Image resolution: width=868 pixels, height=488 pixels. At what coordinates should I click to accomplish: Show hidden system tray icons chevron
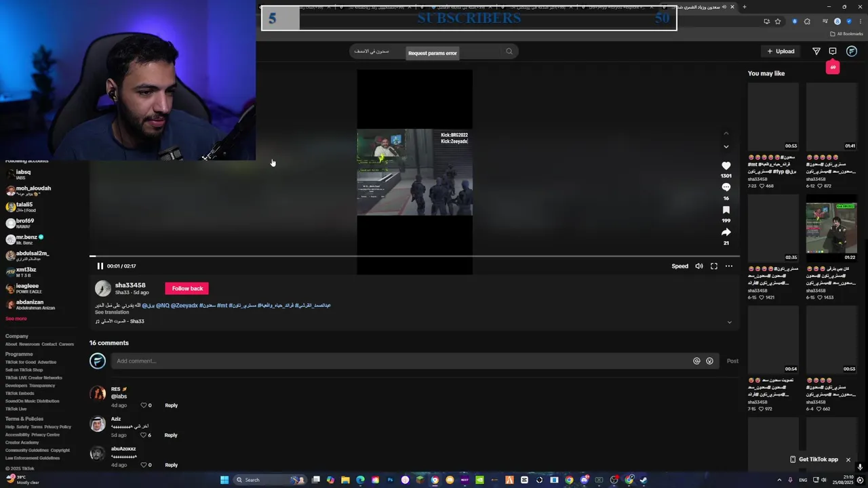coord(779,480)
